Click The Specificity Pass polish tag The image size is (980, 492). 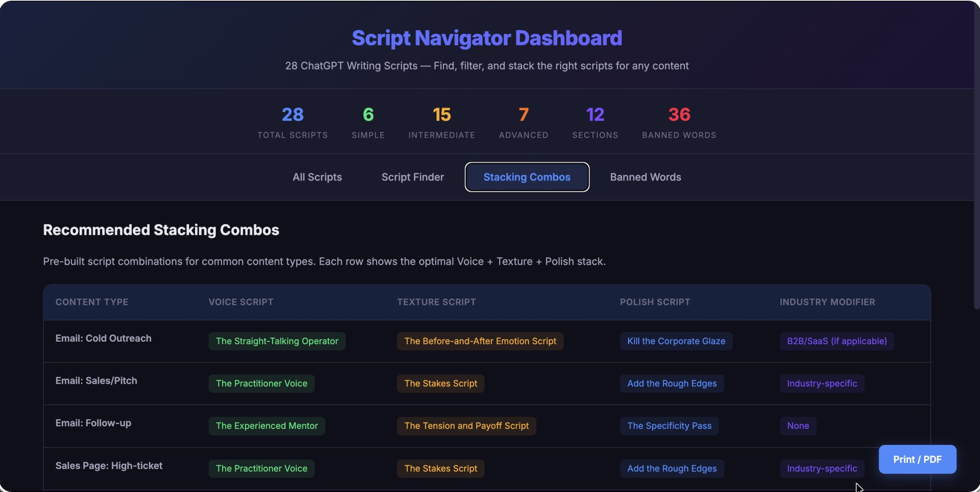pos(669,426)
